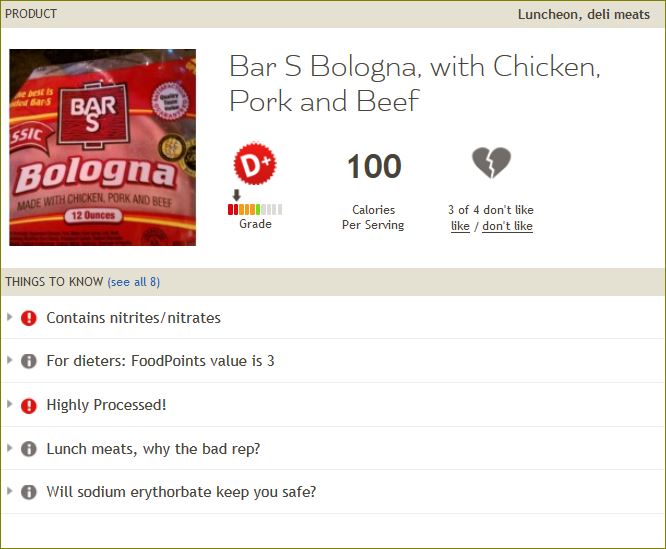Open the 'see all 8' link
Viewport: 666px width, 549px height.
point(134,282)
